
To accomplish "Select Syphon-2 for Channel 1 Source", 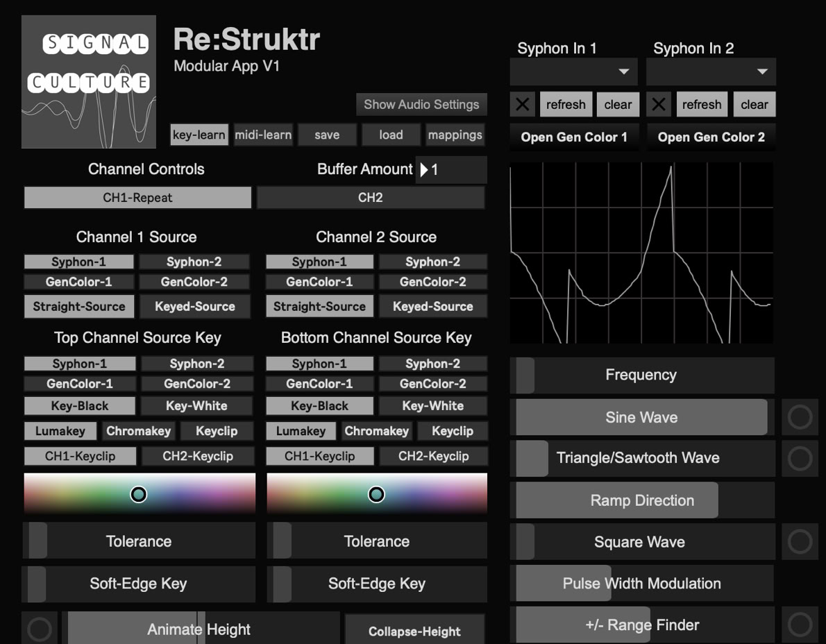I will 194,262.
